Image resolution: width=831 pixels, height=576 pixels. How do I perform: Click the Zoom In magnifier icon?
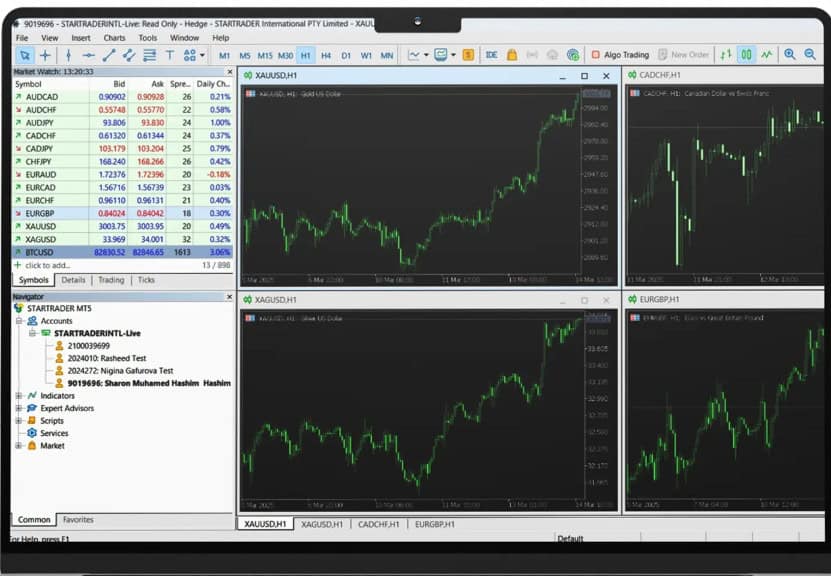point(792,57)
